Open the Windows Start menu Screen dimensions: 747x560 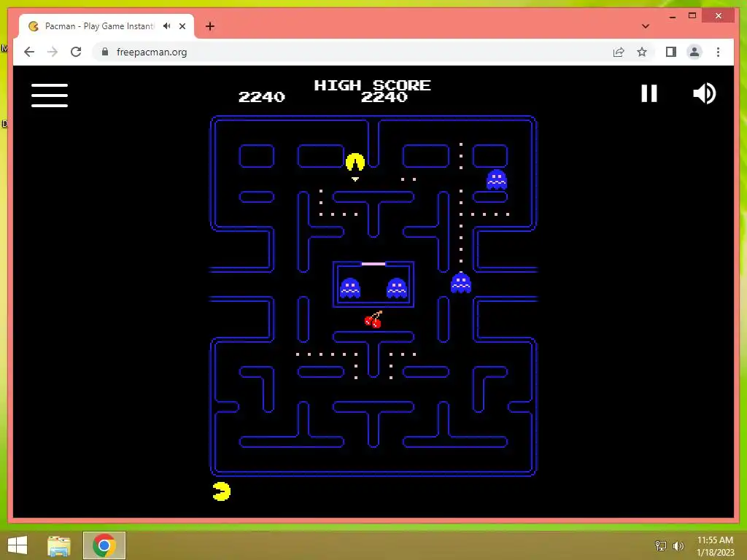tap(18, 545)
